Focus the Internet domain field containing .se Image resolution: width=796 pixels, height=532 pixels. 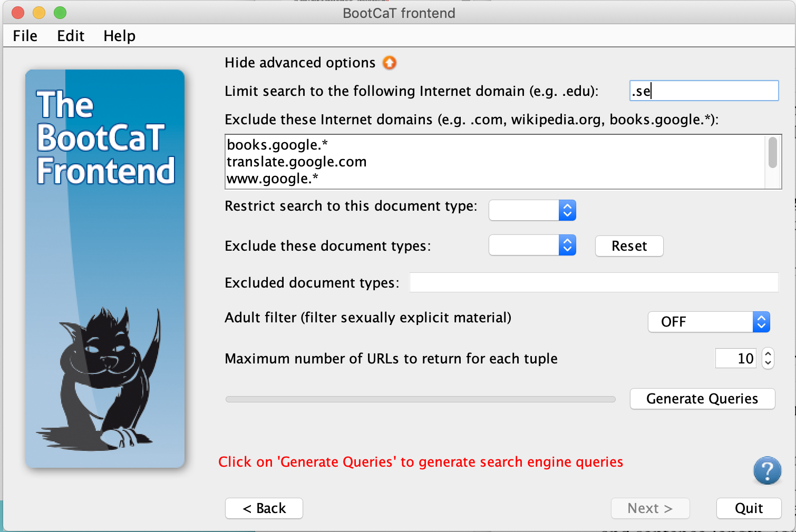point(704,91)
